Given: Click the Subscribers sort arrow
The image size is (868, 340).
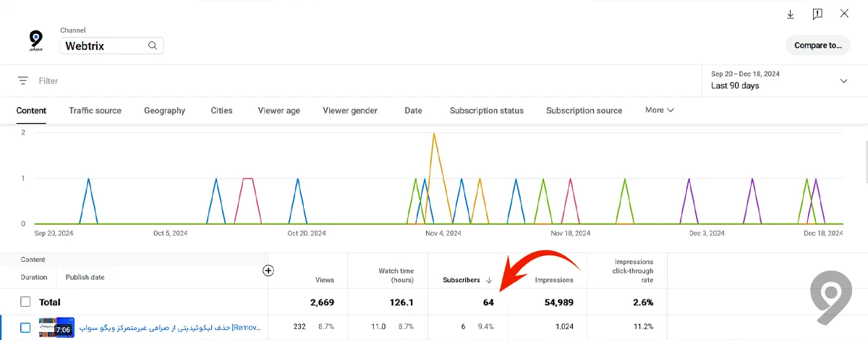Looking at the screenshot, I should click(489, 280).
